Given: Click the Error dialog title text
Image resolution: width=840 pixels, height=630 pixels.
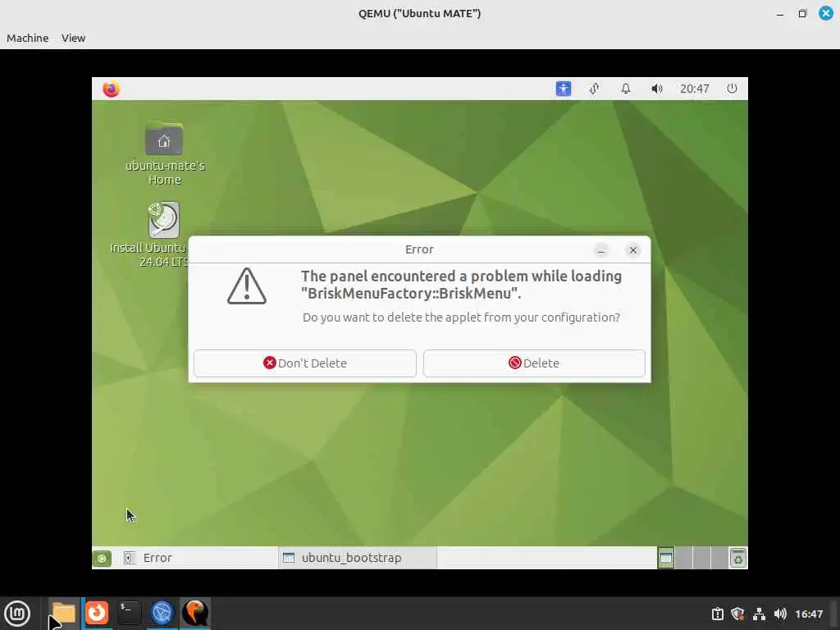Looking at the screenshot, I should click(419, 249).
